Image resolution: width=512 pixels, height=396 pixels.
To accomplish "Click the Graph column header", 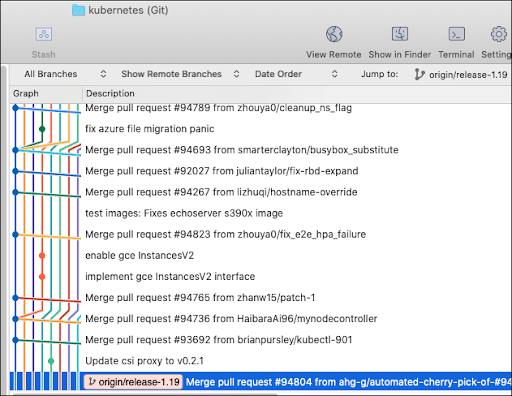I will (x=26, y=93).
